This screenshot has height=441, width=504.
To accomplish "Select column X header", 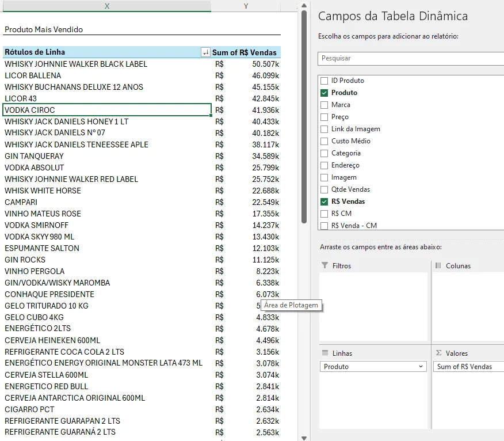I will 106,6.
